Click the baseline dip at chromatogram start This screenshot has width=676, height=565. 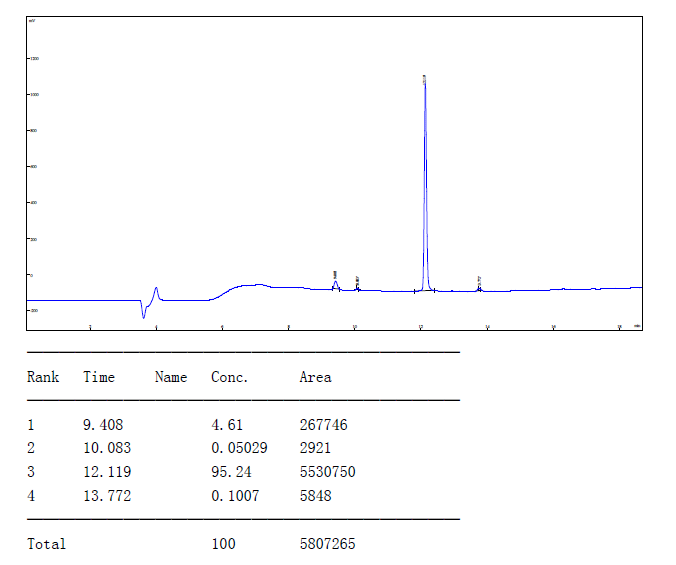pyautogui.click(x=143, y=314)
